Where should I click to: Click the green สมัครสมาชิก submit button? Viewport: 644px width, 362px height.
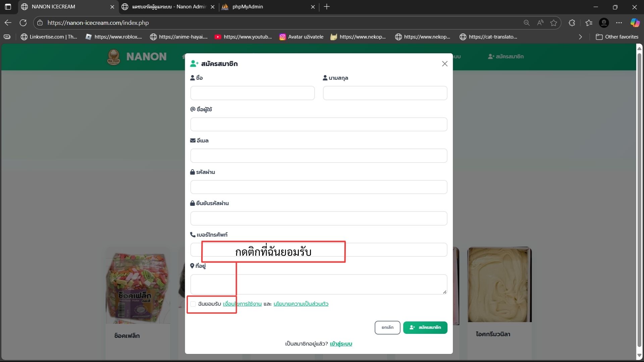pos(425,327)
